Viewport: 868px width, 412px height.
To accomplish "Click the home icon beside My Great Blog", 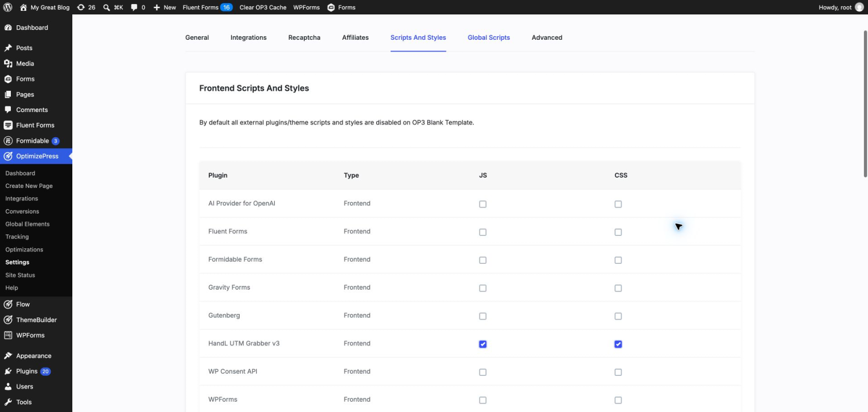I will (23, 7).
